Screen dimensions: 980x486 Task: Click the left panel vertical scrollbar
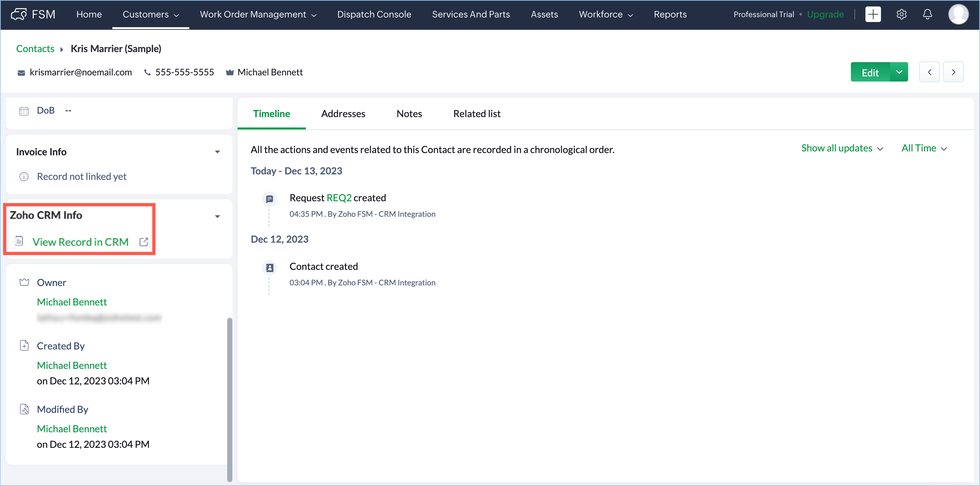pos(229,399)
